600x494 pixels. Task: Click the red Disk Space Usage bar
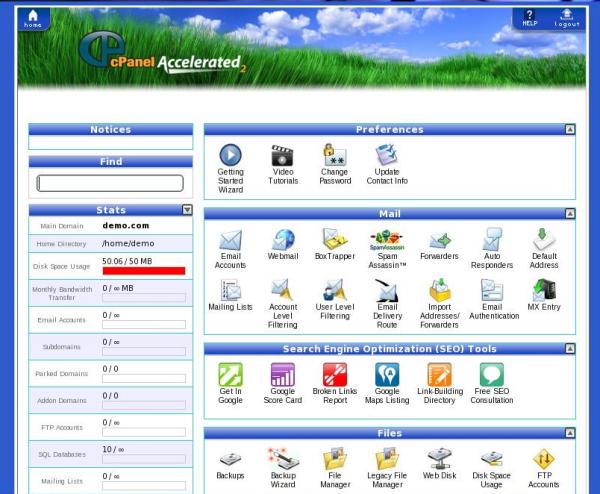pyautogui.click(x=144, y=271)
